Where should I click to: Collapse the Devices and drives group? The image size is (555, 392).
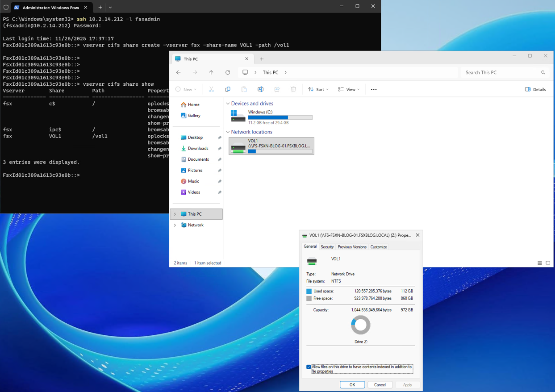tap(228, 104)
